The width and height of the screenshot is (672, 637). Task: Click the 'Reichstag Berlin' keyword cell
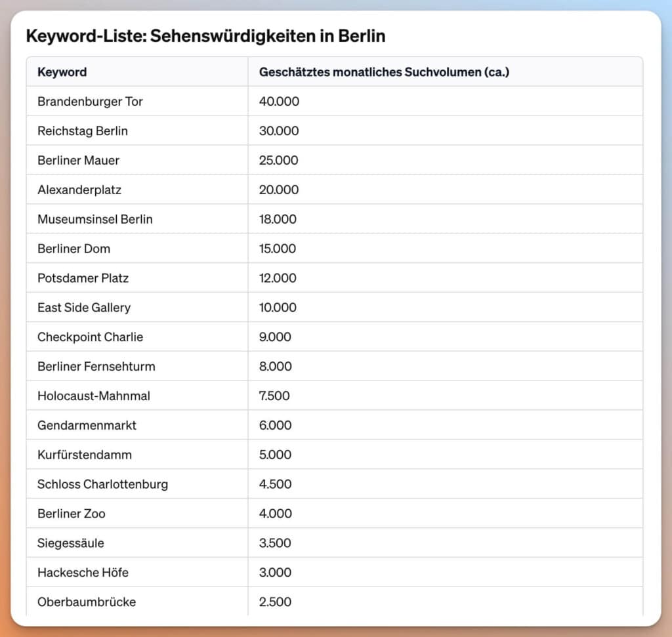83,131
